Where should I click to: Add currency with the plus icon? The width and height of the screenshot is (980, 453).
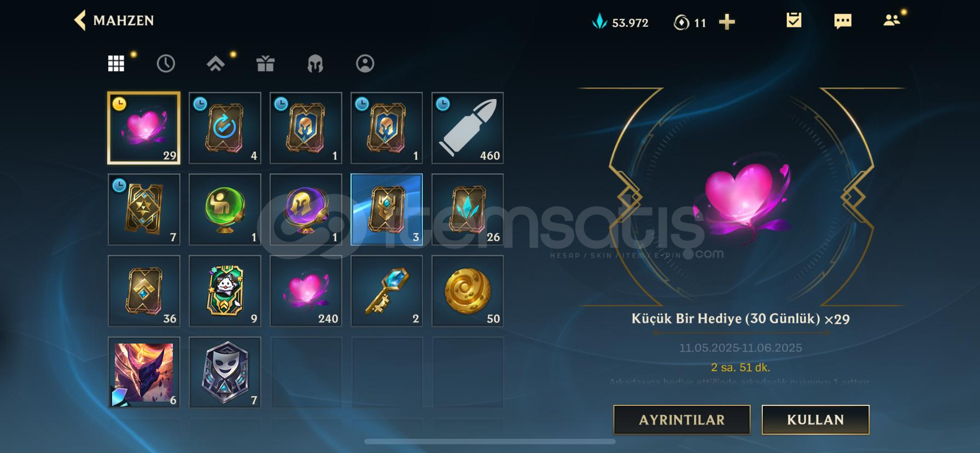point(727,22)
